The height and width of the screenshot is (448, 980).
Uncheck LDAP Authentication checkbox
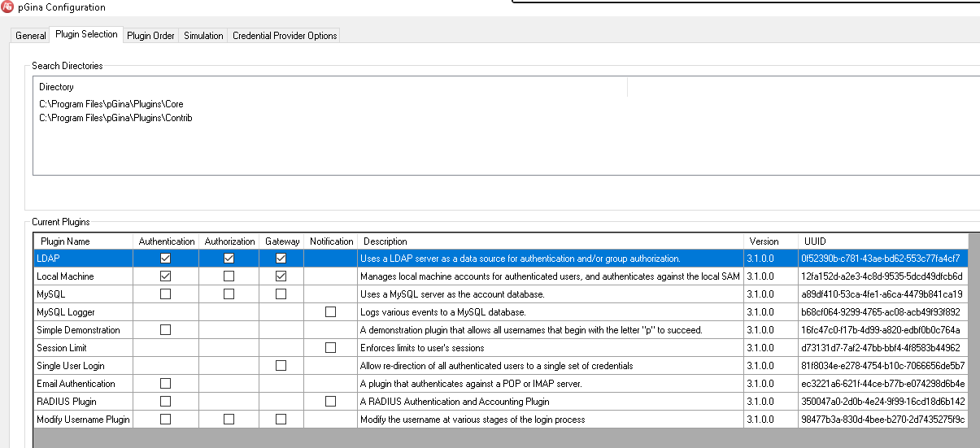tap(166, 259)
